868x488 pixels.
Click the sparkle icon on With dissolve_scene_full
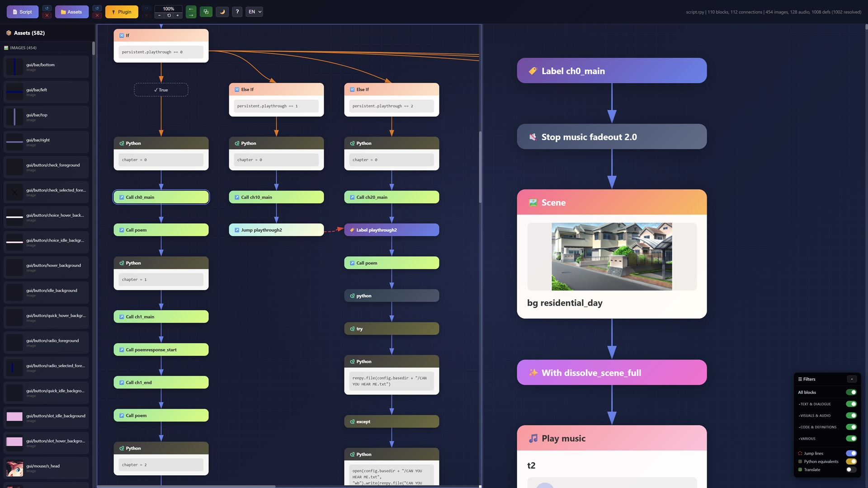click(533, 373)
